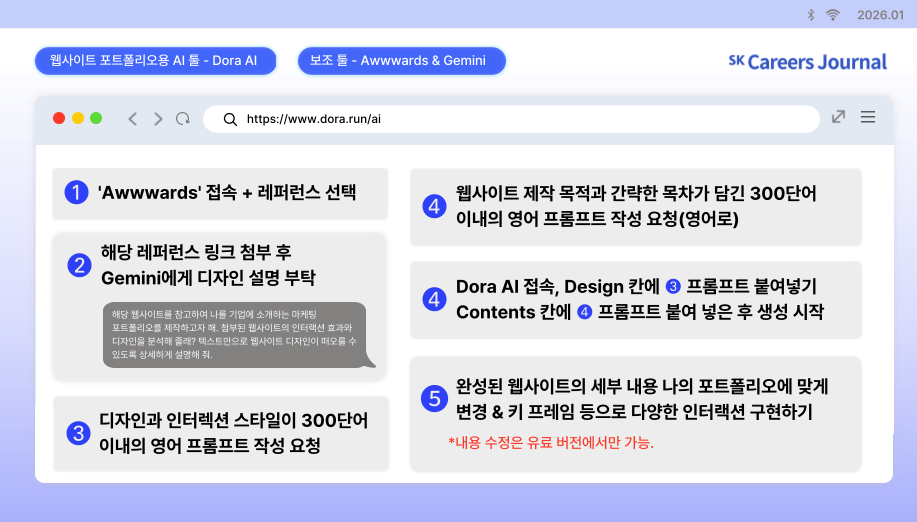Image resolution: width=917 pixels, height=522 pixels.
Task: Reload the page with refresh icon
Action: 183,119
